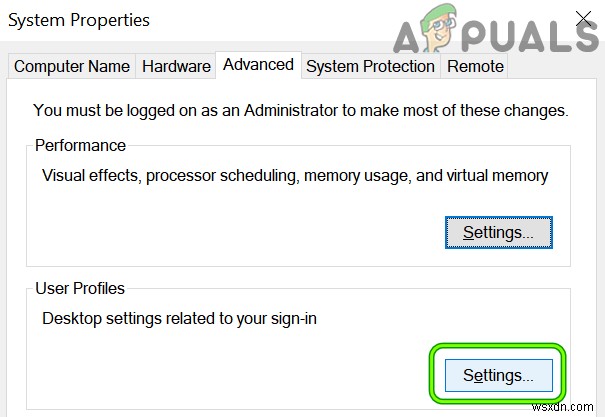Click the desktop settings sign-in description
Image resolution: width=605 pixels, height=417 pixels.
click(x=179, y=319)
